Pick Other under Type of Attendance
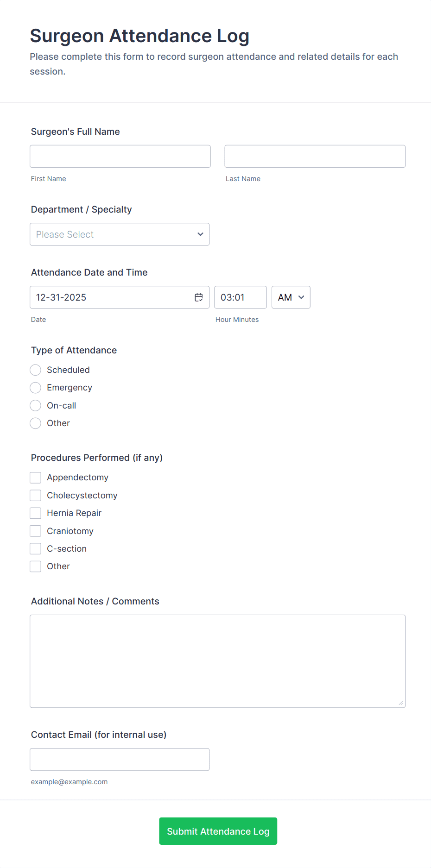Image resolution: width=431 pixels, height=868 pixels. (x=35, y=423)
